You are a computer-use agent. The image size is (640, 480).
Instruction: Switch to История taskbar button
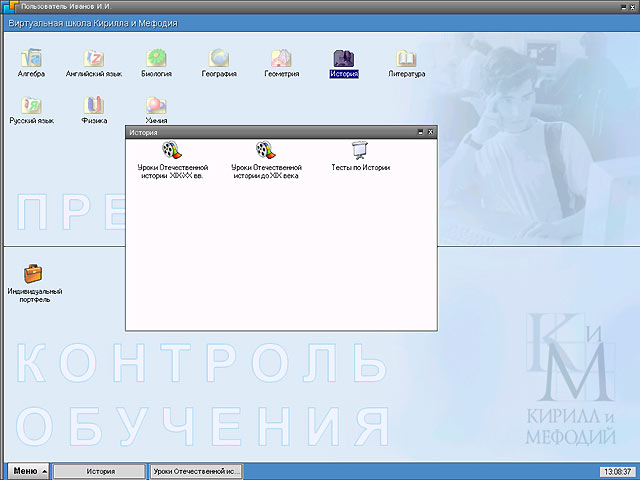[x=100, y=470]
